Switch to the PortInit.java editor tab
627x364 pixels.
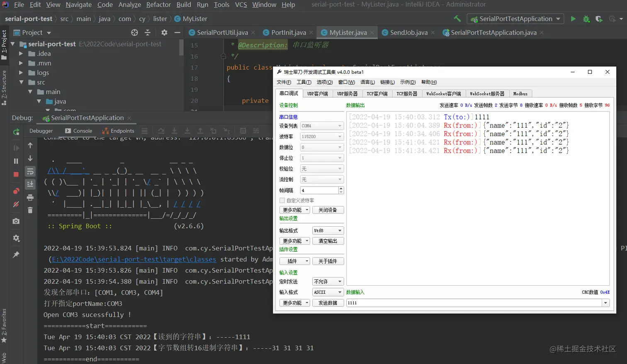[x=288, y=32]
